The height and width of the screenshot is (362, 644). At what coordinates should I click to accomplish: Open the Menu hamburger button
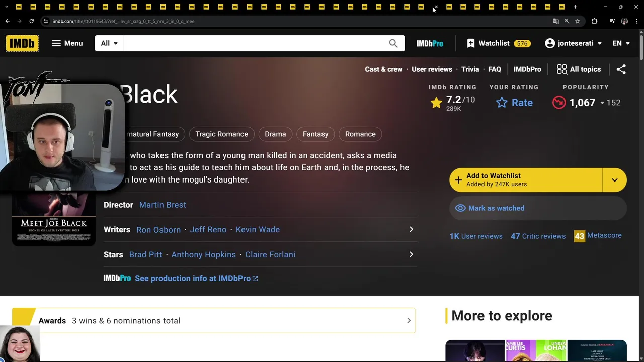[x=67, y=43]
